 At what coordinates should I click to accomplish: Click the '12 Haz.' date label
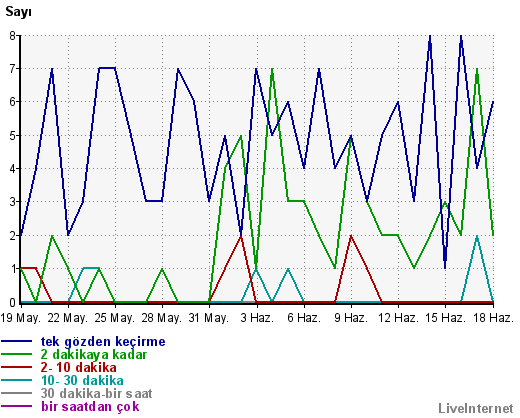point(398,318)
